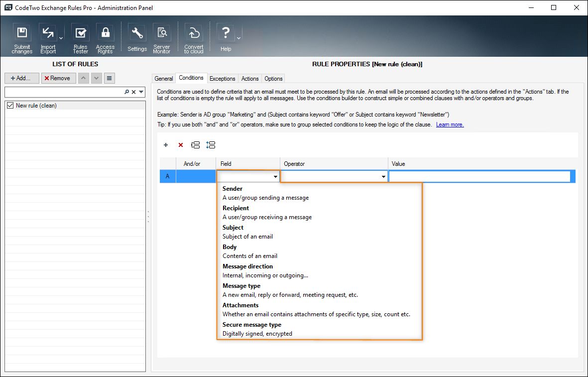
Task: Select New rule (clean) in the list
Action: point(75,106)
